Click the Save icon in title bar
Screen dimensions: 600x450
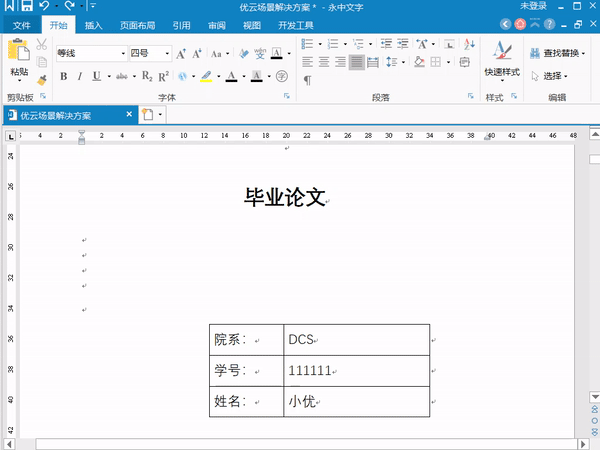pyautogui.click(x=27, y=7)
